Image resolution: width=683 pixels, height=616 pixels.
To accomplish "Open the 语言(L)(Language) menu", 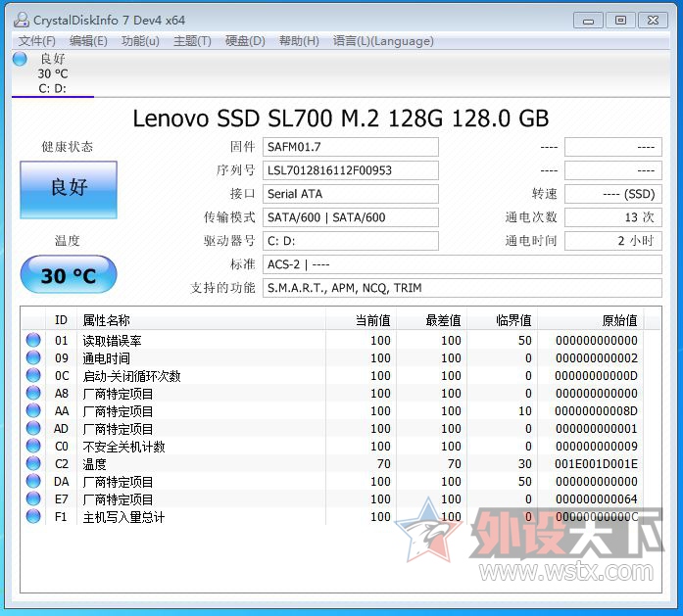I will 383,41.
